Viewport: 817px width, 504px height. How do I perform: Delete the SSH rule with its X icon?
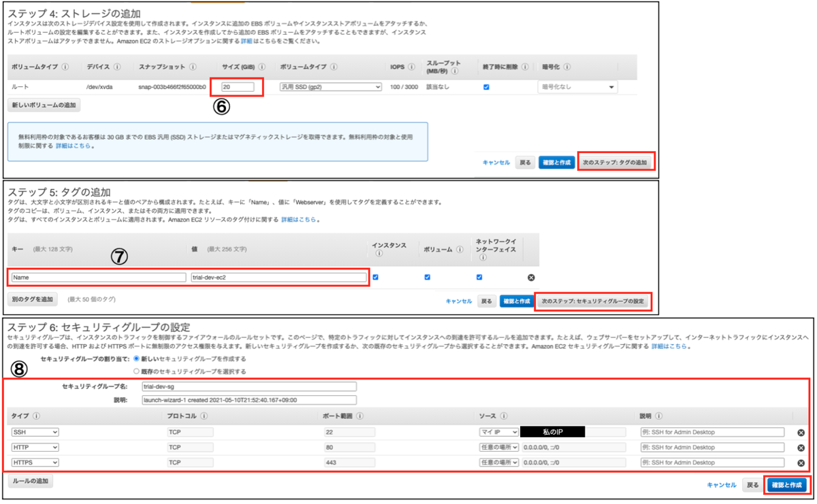(802, 431)
